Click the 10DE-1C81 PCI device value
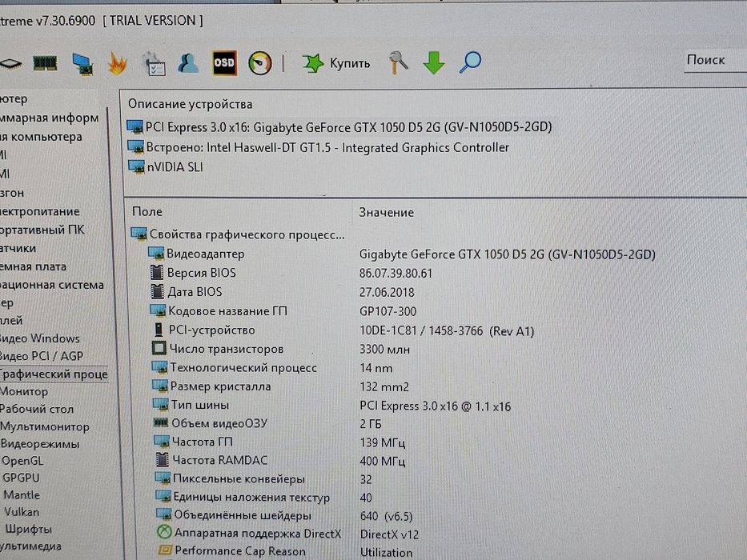This screenshot has height=560, width=747. pyautogui.click(x=447, y=331)
